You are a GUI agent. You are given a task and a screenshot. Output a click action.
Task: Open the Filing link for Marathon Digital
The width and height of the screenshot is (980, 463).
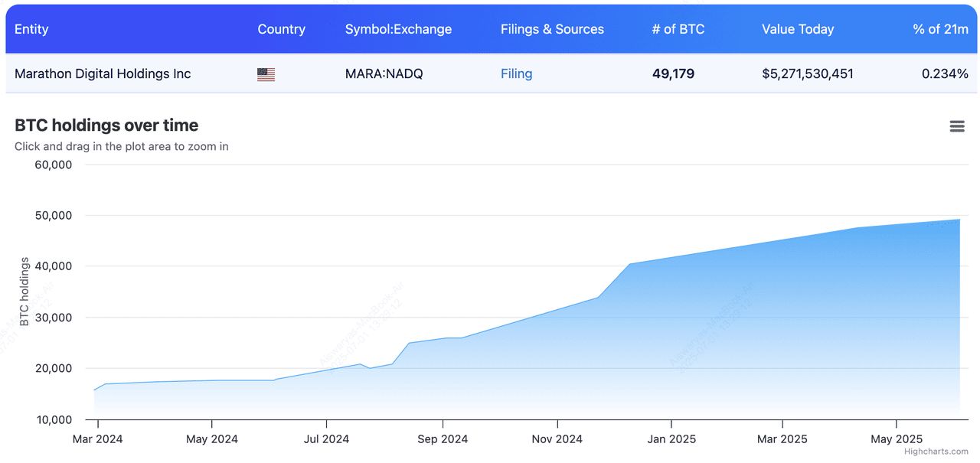tap(516, 73)
